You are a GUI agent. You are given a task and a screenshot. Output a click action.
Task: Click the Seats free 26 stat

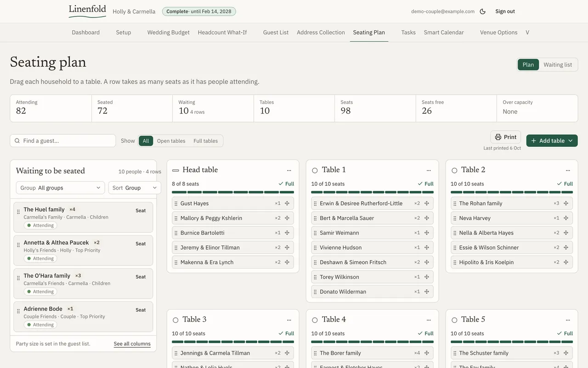click(456, 108)
